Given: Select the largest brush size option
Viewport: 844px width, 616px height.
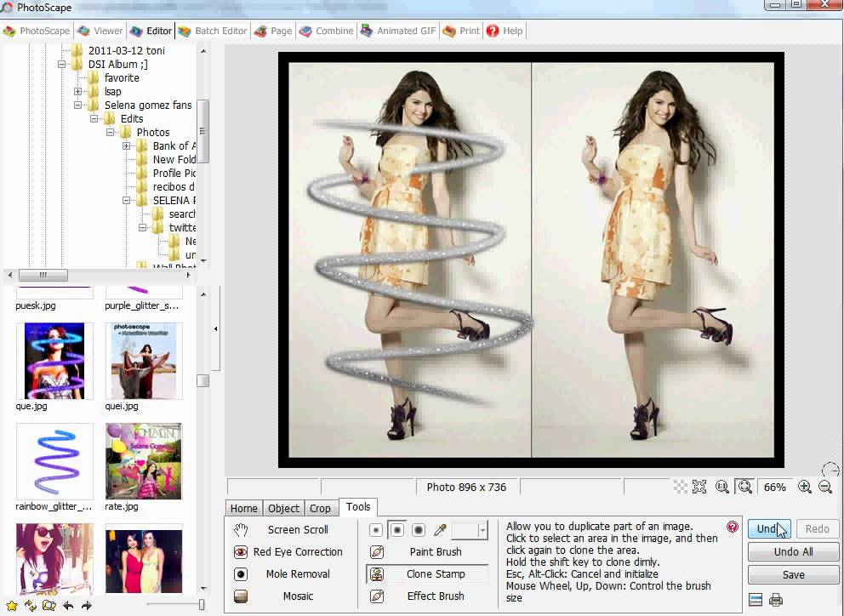Looking at the screenshot, I should point(419,530).
